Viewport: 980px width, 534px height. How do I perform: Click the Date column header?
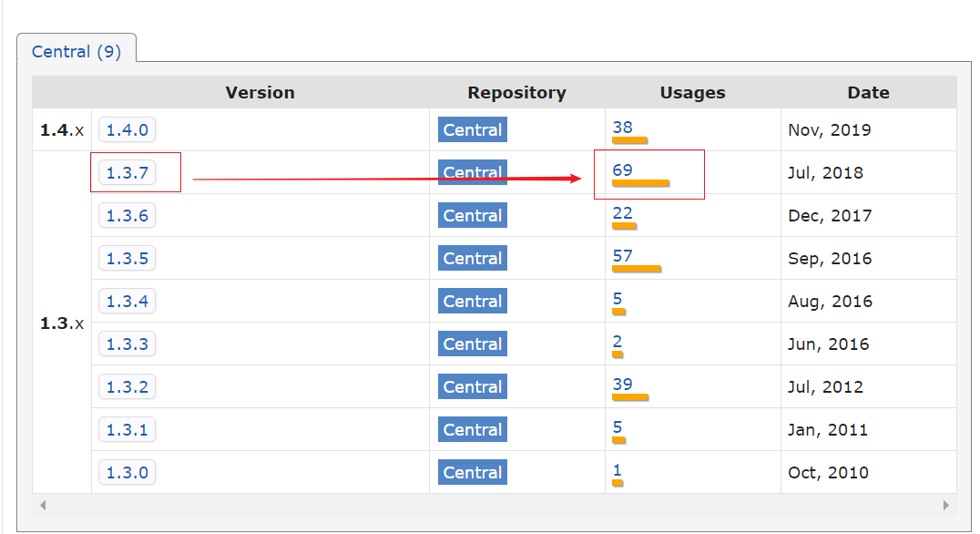point(868,93)
